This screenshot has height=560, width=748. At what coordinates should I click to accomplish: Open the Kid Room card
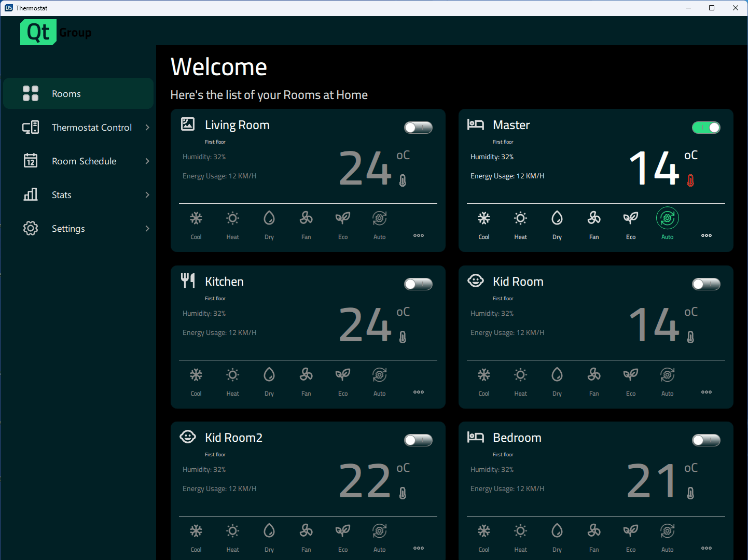(x=518, y=281)
